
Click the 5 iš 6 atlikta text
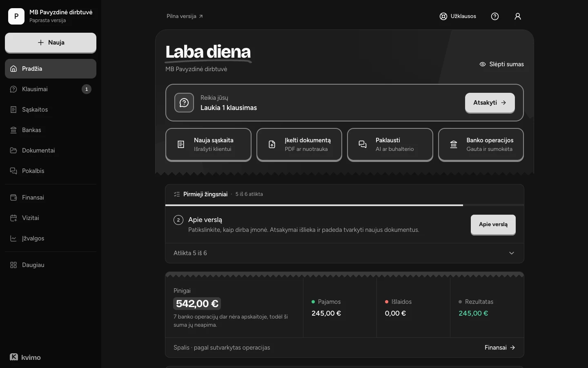point(249,194)
